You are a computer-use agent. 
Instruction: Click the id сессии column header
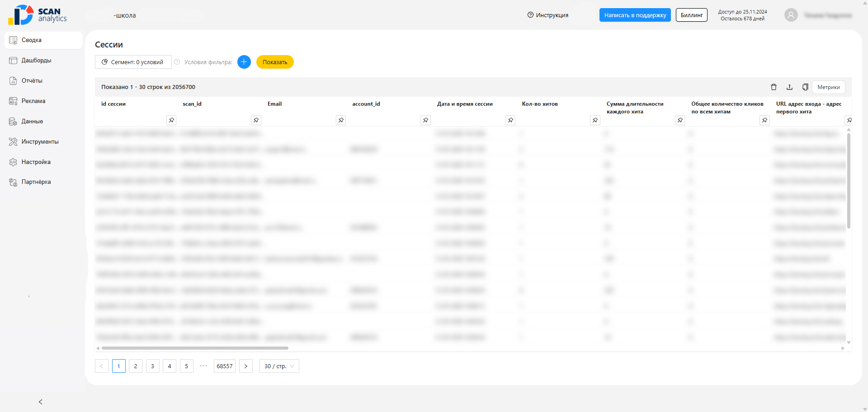113,104
